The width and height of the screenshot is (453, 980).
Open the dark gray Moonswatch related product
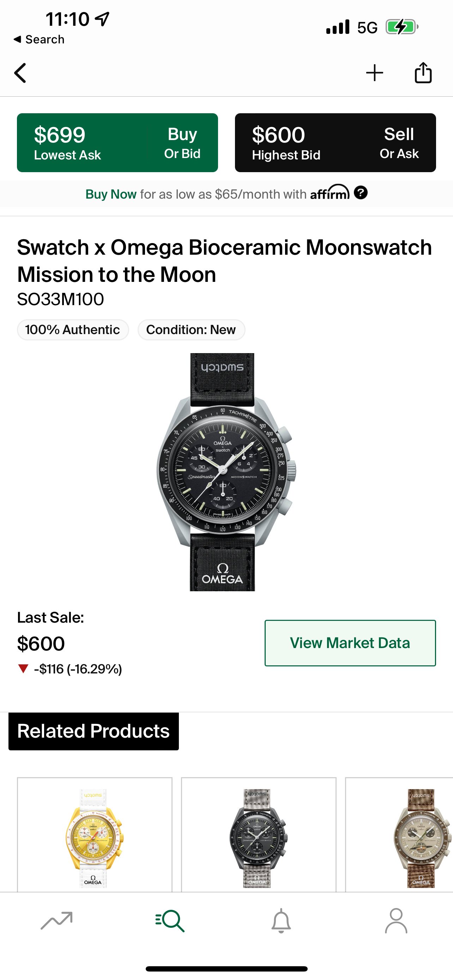point(258,837)
